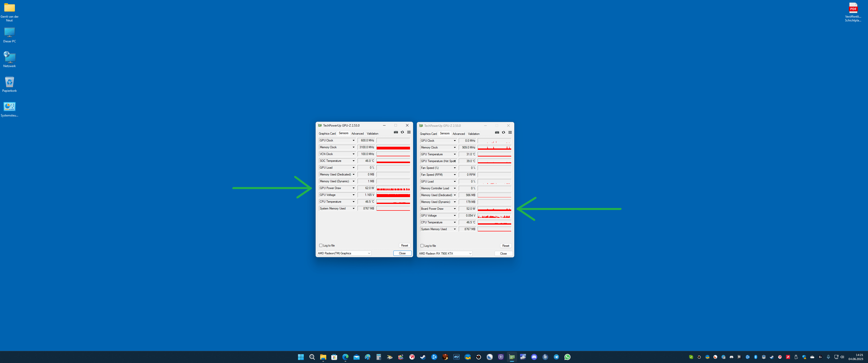868x363 pixels.
Task: Open hamburger menu in right GPU-Z window
Action: coord(510,133)
